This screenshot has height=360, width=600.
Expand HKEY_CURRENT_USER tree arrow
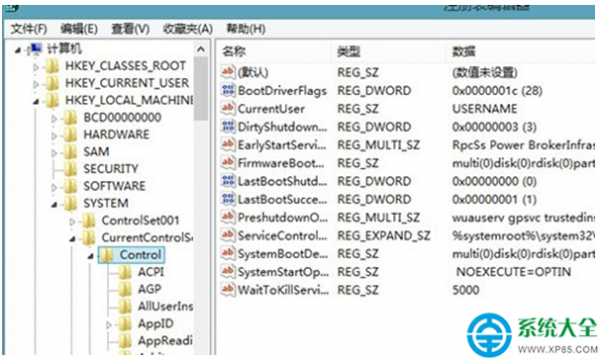pyautogui.click(x=36, y=84)
